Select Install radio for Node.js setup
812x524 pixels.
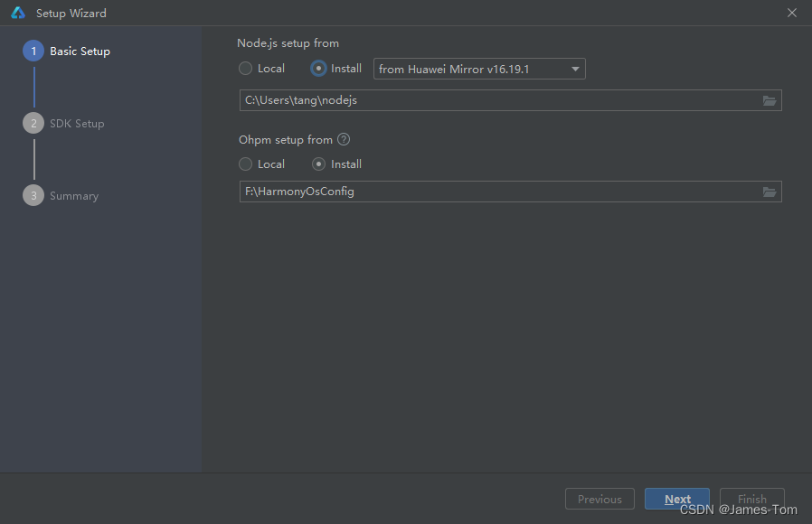click(x=318, y=69)
